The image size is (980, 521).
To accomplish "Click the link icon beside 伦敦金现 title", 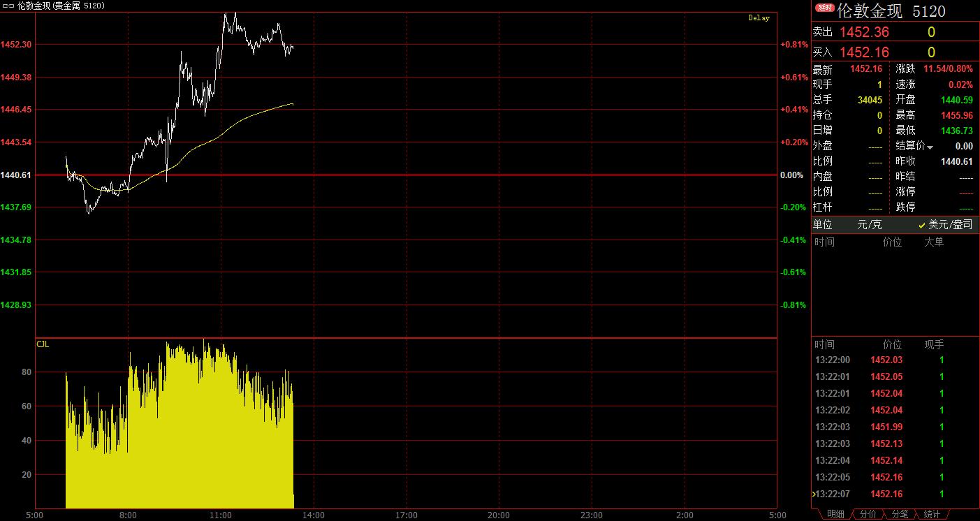I will tap(8, 6).
